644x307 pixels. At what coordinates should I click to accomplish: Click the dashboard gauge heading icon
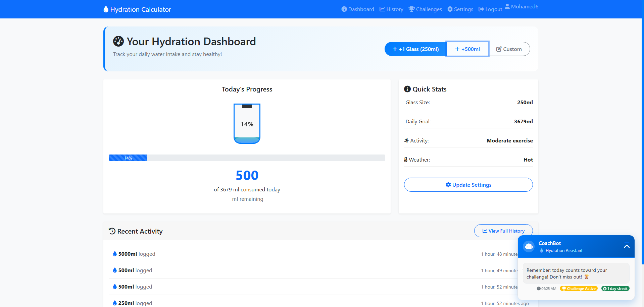coord(118,41)
